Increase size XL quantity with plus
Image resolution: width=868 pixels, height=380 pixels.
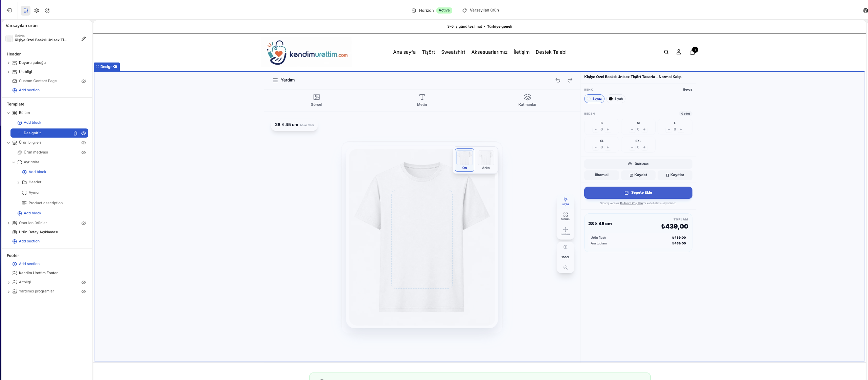(x=608, y=147)
